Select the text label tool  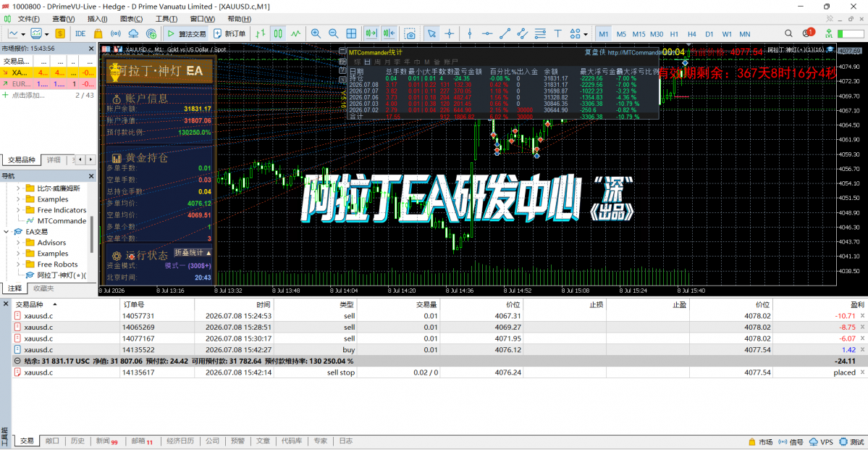pos(558,33)
